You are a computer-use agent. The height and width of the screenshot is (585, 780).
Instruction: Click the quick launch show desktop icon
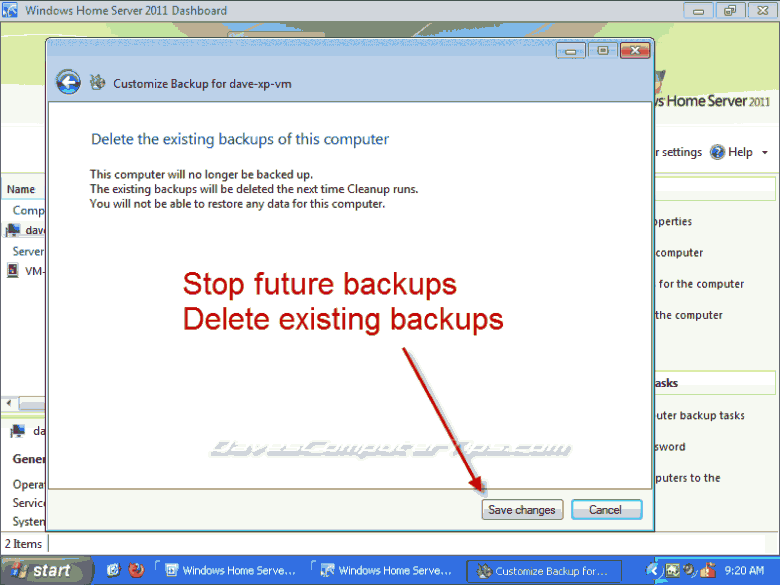click(113, 570)
